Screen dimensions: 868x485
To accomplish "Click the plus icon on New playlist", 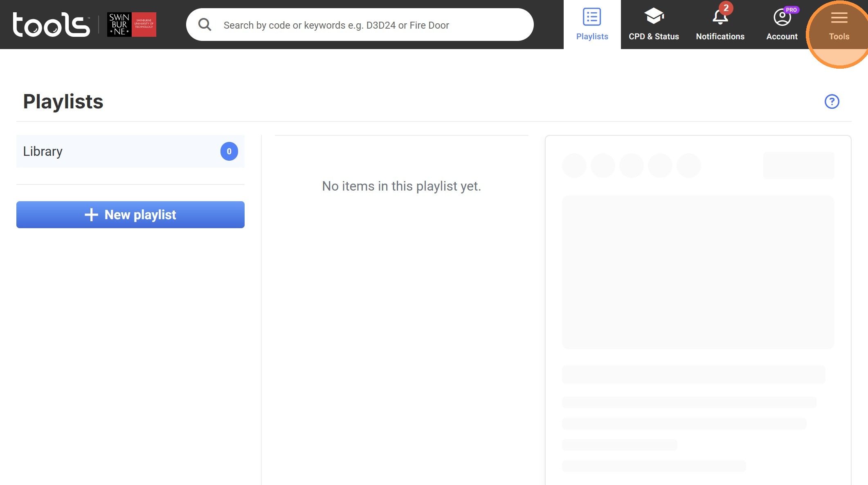I will click(x=91, y=215).
